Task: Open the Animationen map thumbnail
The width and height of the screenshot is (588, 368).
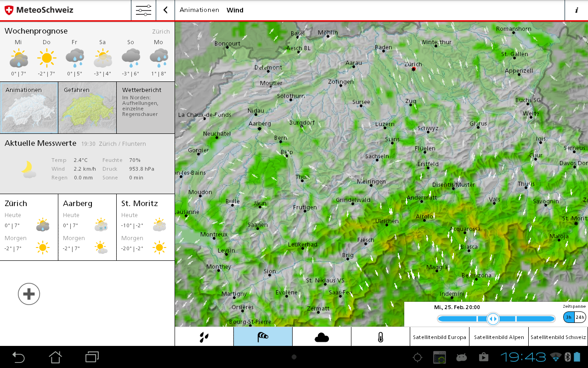Action: coord(29,108)
